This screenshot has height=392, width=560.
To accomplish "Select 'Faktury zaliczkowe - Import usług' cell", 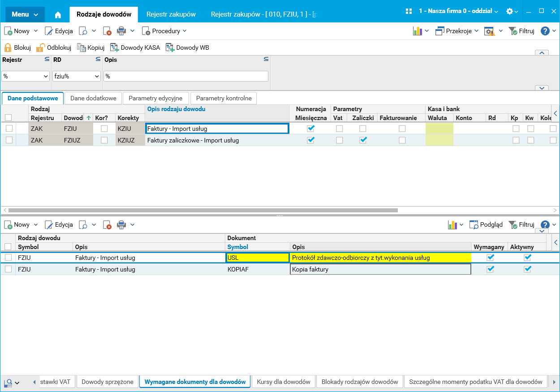I will 217,140.
